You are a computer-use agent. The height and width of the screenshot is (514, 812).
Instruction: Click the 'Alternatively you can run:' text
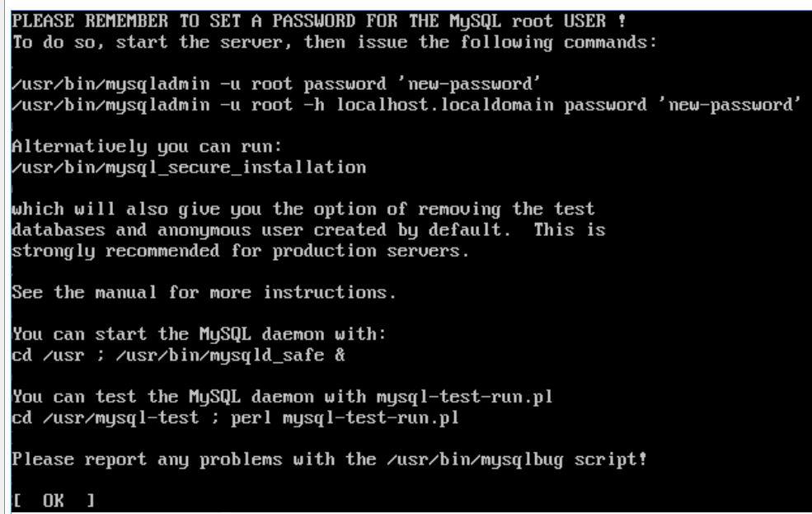click(147, 147)
